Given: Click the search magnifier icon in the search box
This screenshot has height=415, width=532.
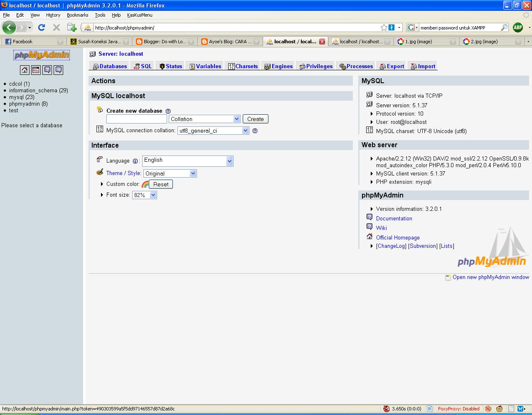Looking at the screenshot, I should click(504, 27).
